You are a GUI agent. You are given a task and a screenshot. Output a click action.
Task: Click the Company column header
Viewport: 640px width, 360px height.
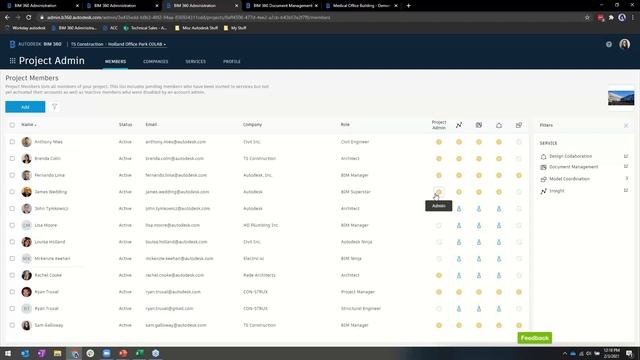click(252, 124)
